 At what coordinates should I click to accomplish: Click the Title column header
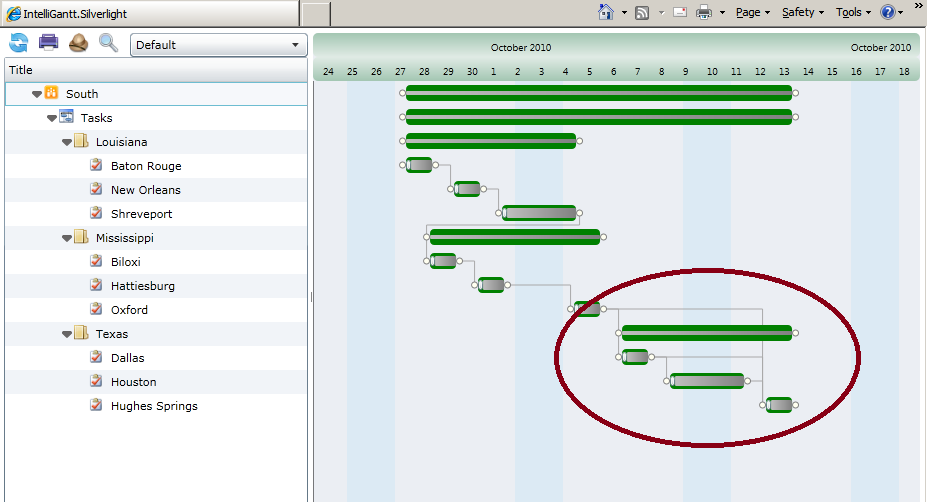tap(156, 70)
